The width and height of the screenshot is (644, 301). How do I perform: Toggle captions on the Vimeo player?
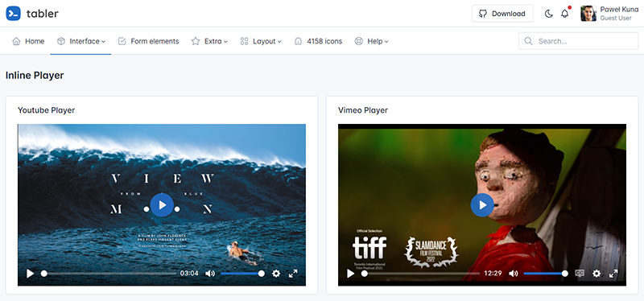pyautogui.click(x=580, y=274)
